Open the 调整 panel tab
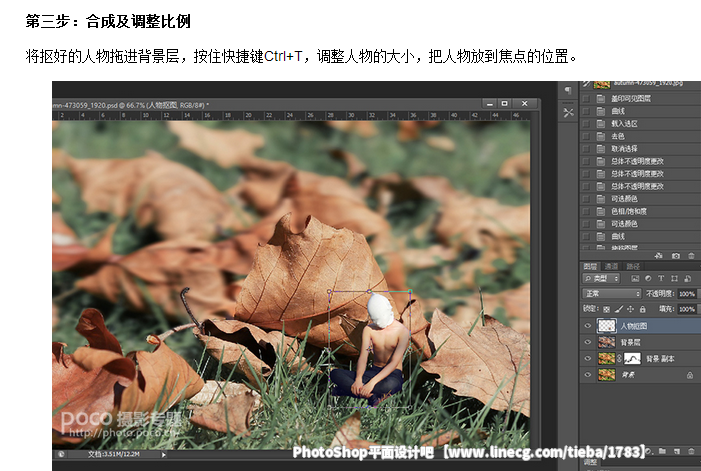701x471 pixels. [590, 463]
